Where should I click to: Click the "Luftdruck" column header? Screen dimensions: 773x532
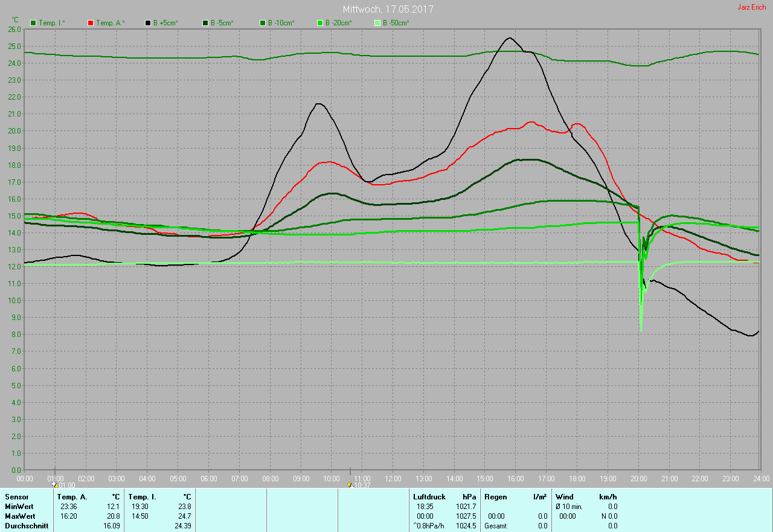[429, 497]
